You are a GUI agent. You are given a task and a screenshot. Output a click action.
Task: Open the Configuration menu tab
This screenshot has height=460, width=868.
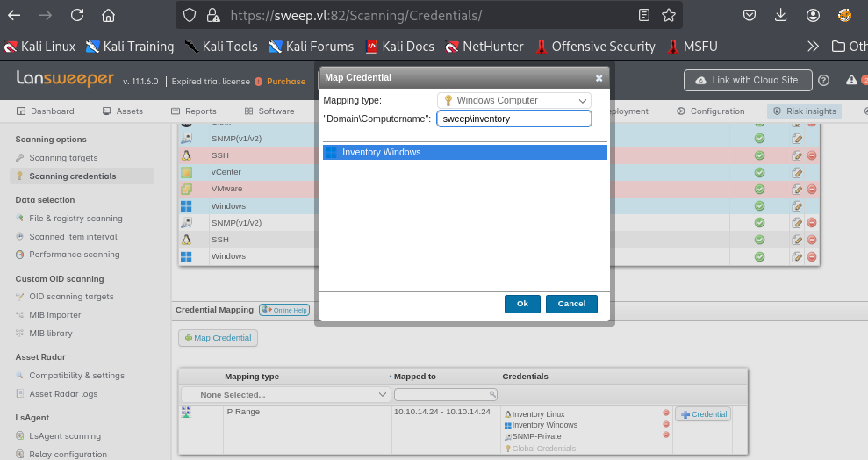(x=711, y=111)
